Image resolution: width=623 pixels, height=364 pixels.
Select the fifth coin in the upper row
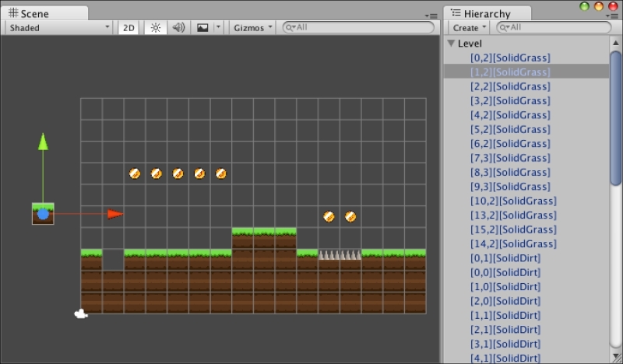(x=221, y=173)
